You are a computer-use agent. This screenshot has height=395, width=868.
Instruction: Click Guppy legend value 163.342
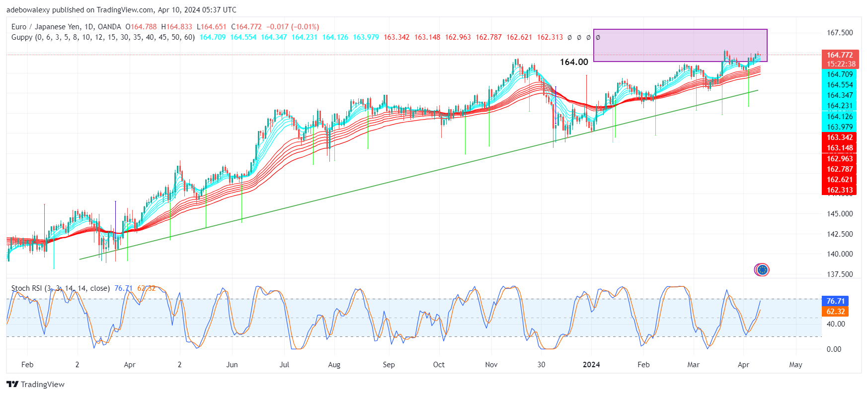click(x=396, y=37)
